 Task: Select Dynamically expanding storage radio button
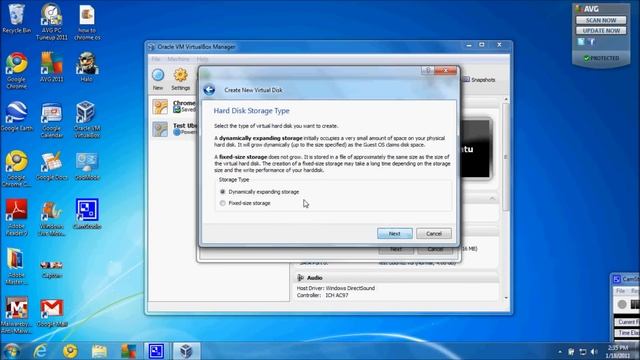tap(222, 191)
